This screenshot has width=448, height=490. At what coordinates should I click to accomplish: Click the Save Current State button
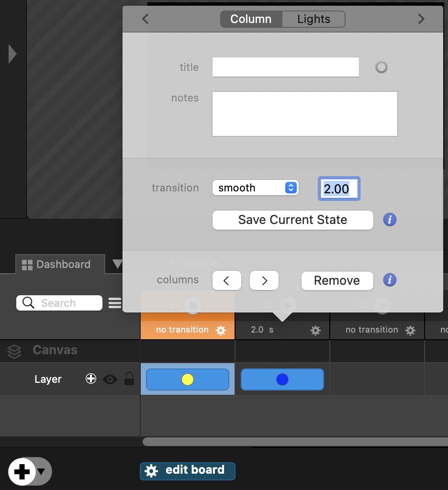click(292, 220)
